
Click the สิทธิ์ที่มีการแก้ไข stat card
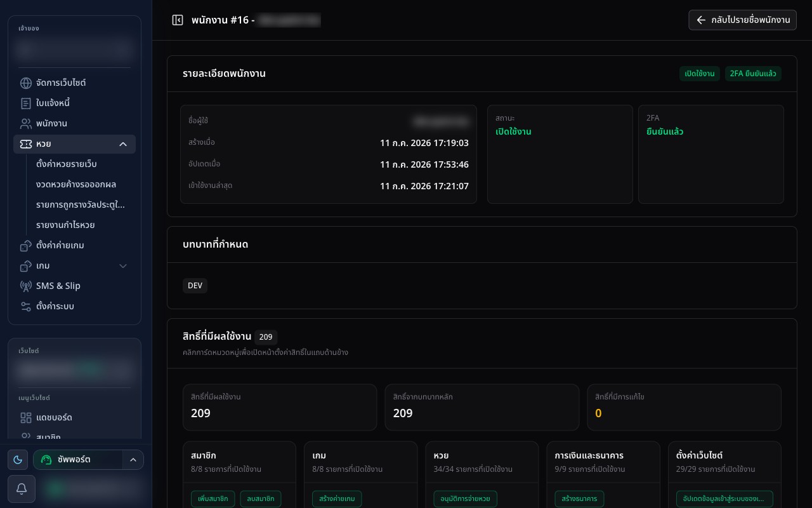click(x=684, y=407)
